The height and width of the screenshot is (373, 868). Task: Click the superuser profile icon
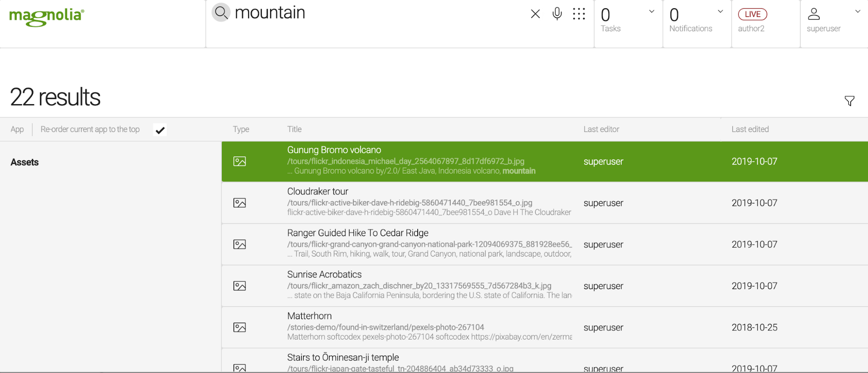(x=814, y=14)
